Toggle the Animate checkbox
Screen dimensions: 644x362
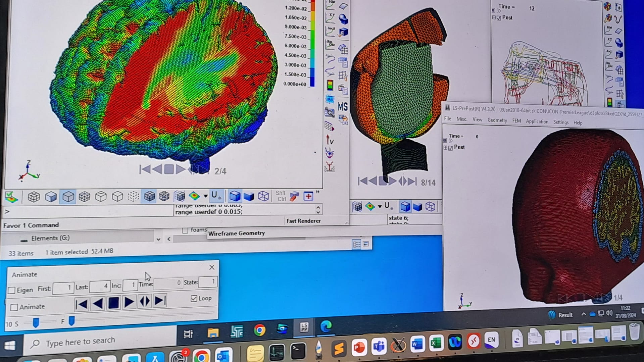14,307
